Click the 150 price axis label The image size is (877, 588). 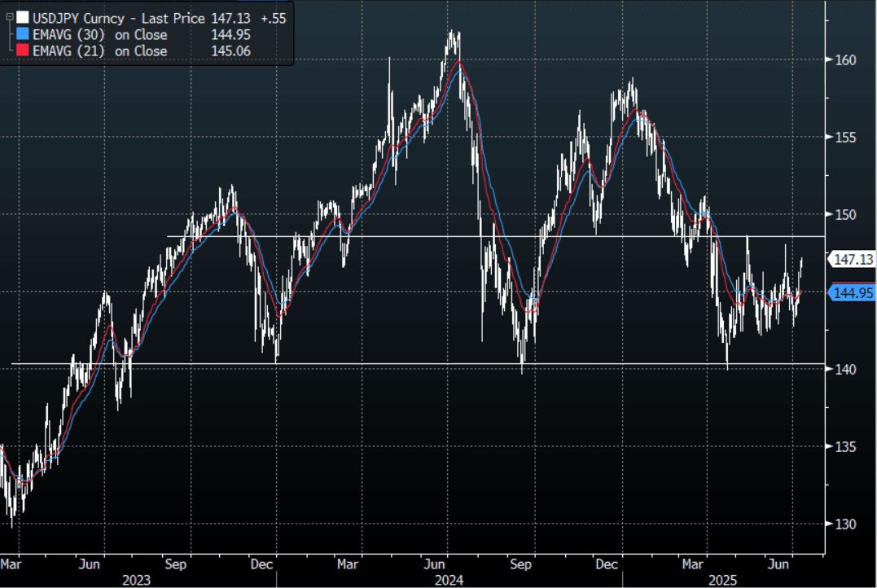846,214
